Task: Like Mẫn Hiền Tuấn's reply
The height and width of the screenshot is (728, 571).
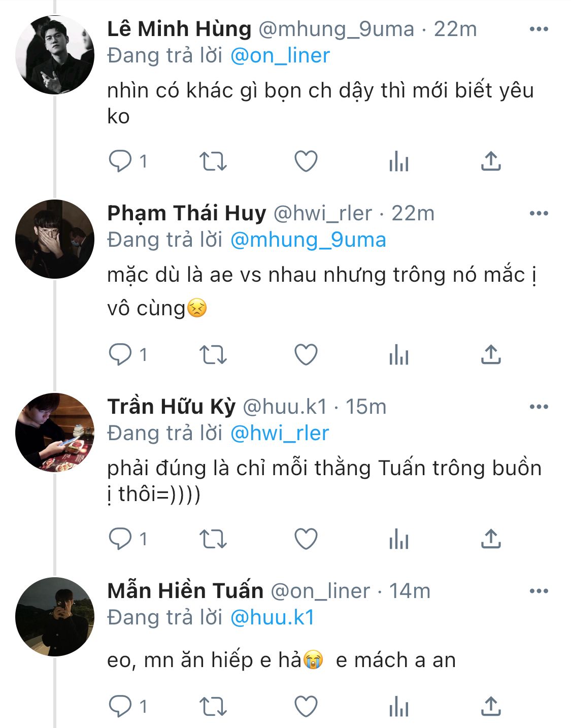Action: pos(306,706)
